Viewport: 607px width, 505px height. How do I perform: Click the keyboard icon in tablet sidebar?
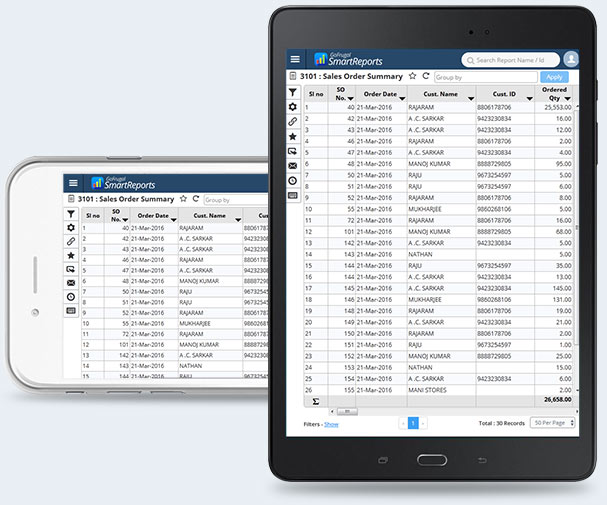pyautogui.click(x=292, y=195)
